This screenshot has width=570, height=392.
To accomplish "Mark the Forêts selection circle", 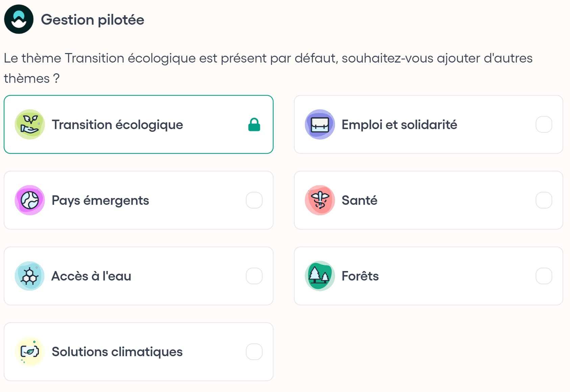I will 544,276.
